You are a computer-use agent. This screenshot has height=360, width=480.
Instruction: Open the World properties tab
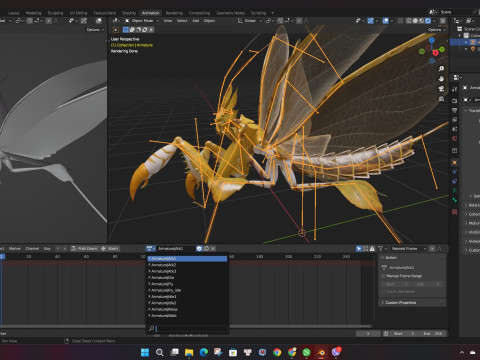pos(454,138)
